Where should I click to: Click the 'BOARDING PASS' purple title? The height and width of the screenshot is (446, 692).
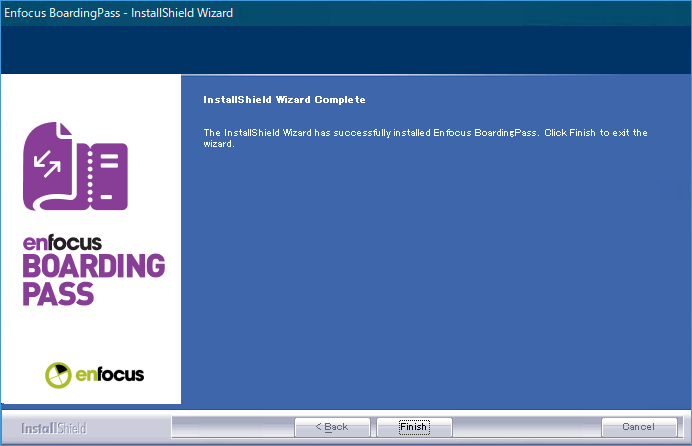(x=94, y=279)
